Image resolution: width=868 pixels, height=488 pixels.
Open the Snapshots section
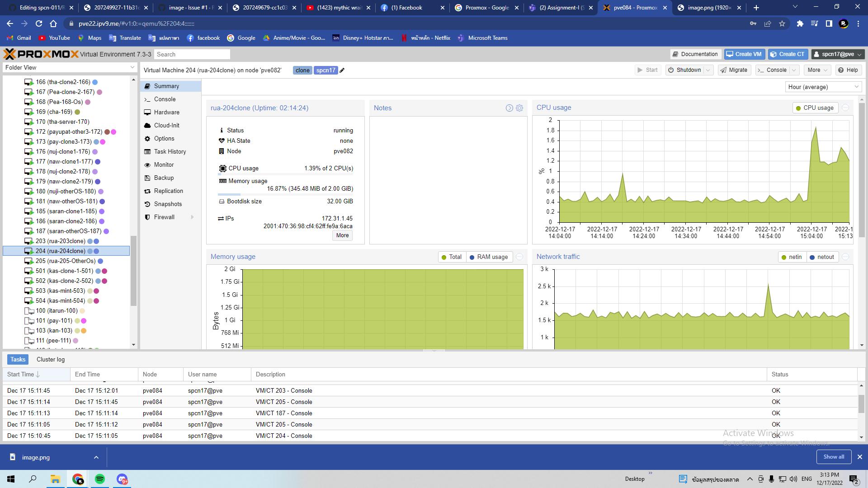[171, 204]
